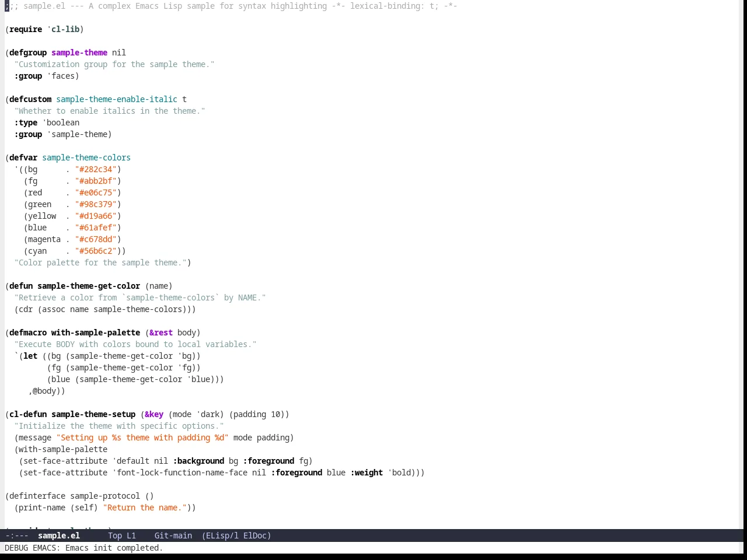Click the ElDoc minor mode indicator
747x560 pixels.
pos(257,535)
